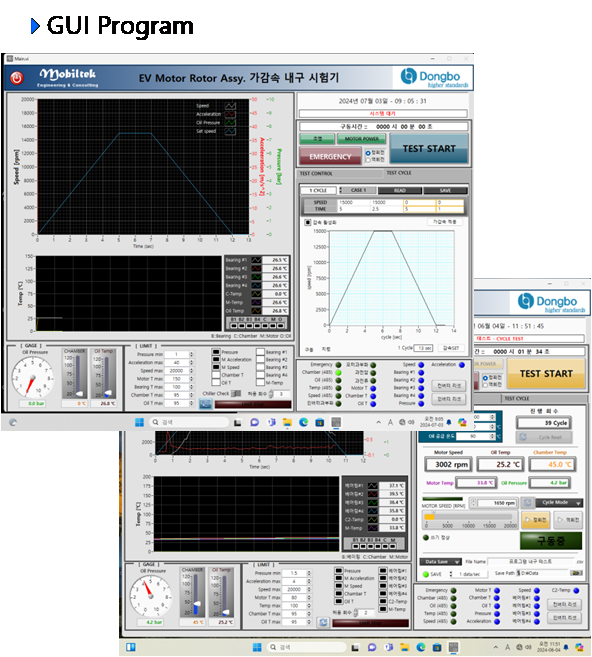Screen dimensions: 592x657
Task: Click the folder browse icon beside Save Path
Action: point(576,573)
